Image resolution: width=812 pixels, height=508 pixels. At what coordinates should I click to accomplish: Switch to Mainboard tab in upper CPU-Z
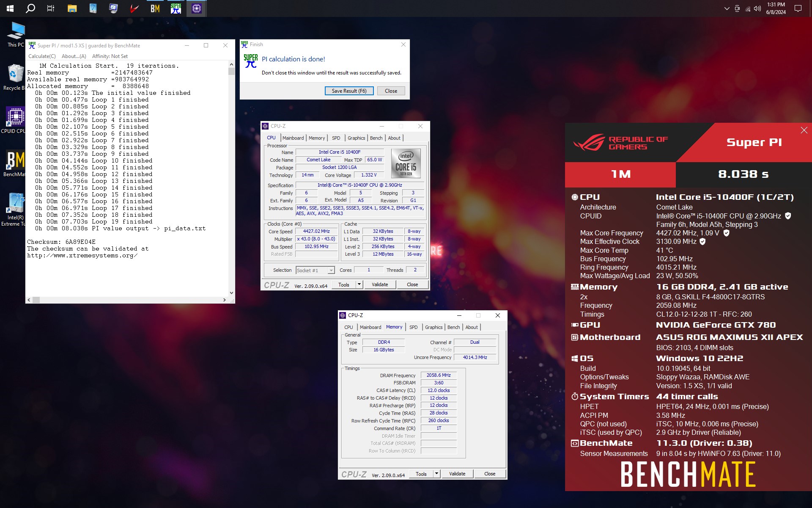point(293,138)
